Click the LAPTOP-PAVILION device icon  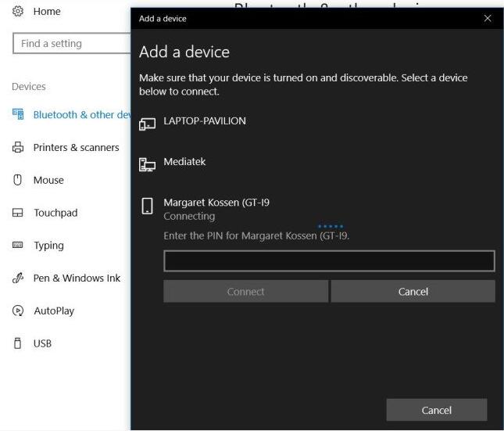[147, 124]
